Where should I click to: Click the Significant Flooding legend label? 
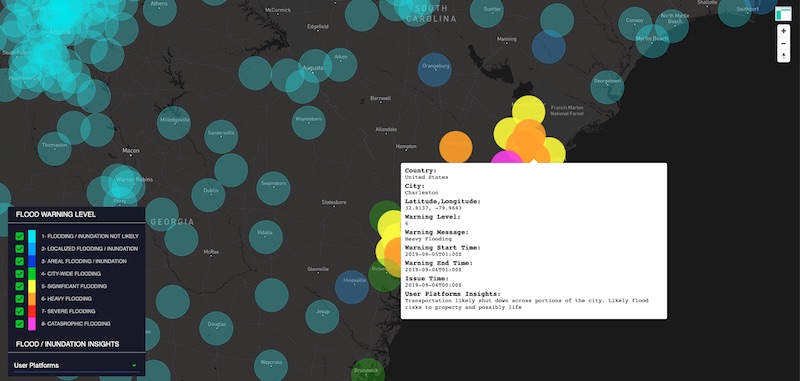click(x=74, y=286)
